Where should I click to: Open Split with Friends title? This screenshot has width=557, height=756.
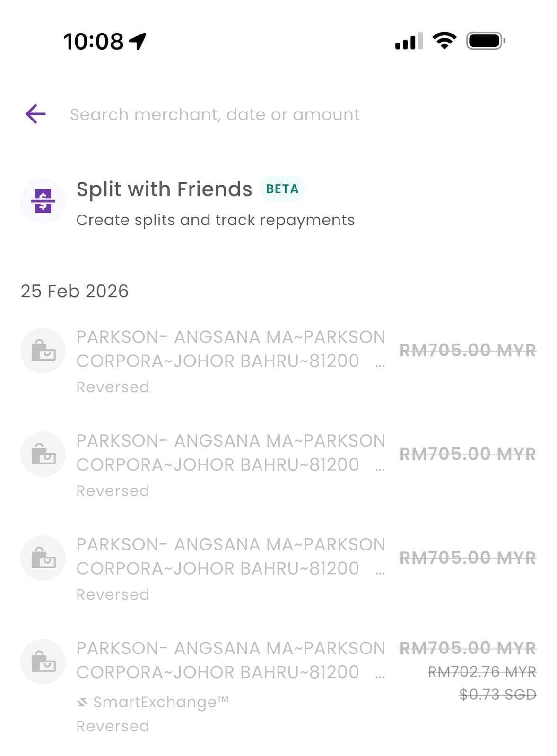tap(164, 189)
